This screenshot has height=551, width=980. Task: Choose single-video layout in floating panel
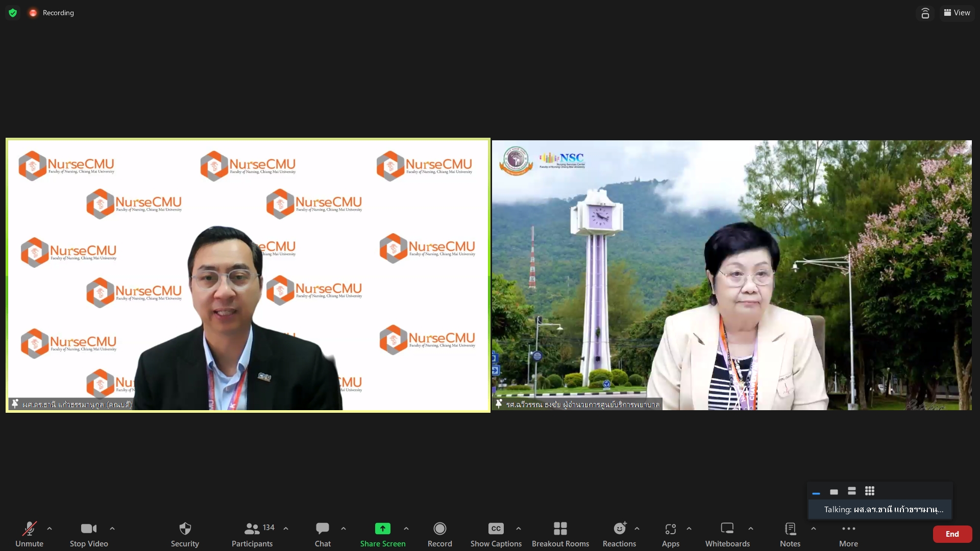point(834,492)
